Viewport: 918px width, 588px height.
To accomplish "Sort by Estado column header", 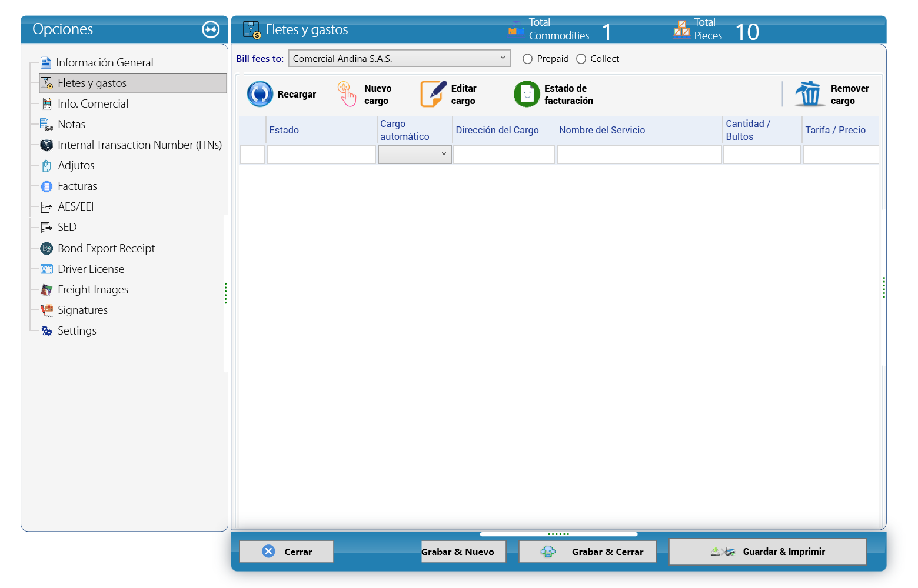I will pos(321,130).
